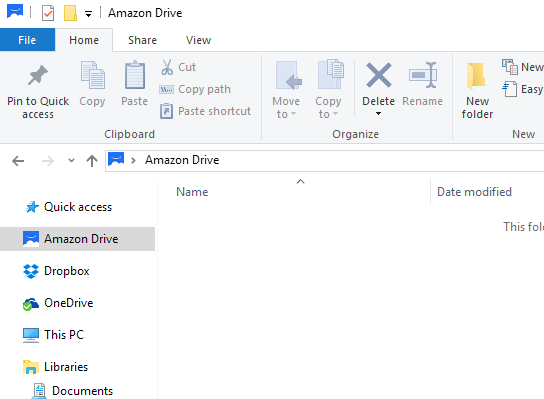Image resolution: width=544 pixels, height=399 pixels.
Task: Go forward using the Forward arrow
Action: pyautogui.click(x=48, y=161)
